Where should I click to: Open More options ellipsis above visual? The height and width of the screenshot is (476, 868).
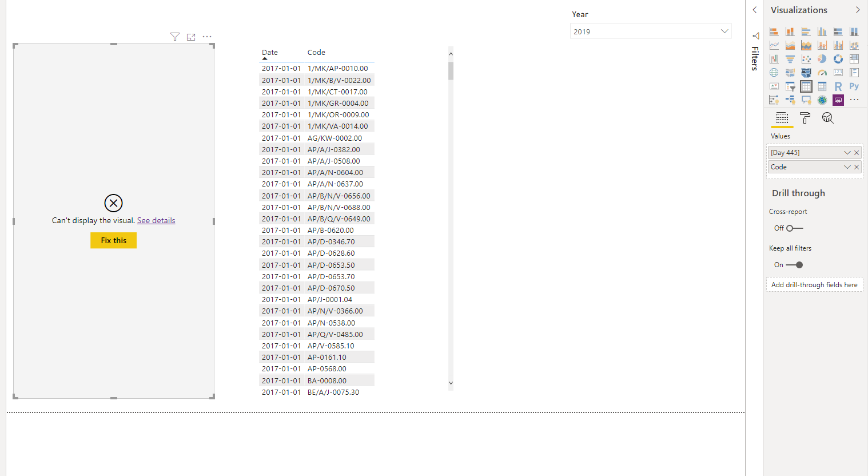click(207, 37)
